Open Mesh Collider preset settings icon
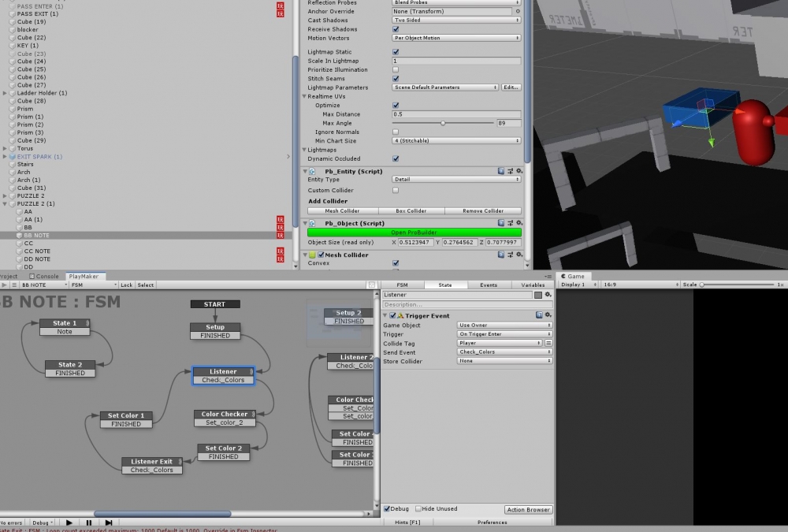Image resolution: width=788 pixels, height=532 pixels. point(510,255)
